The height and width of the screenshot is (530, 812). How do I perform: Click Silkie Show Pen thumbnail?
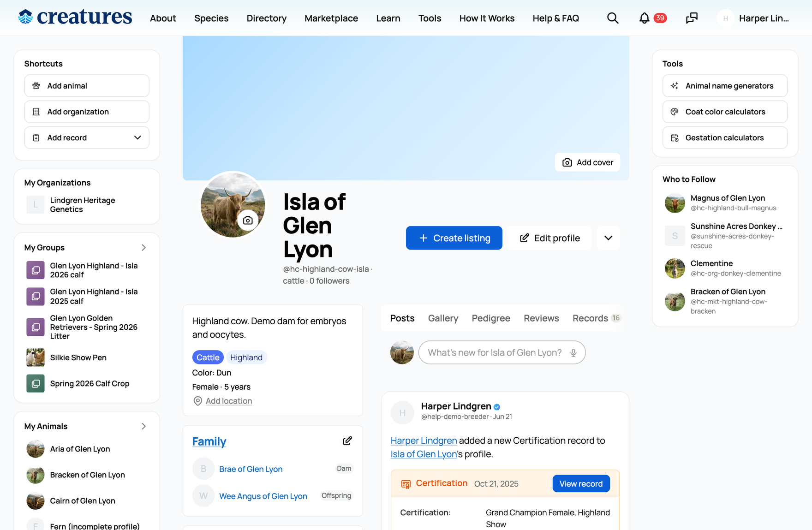36,357
